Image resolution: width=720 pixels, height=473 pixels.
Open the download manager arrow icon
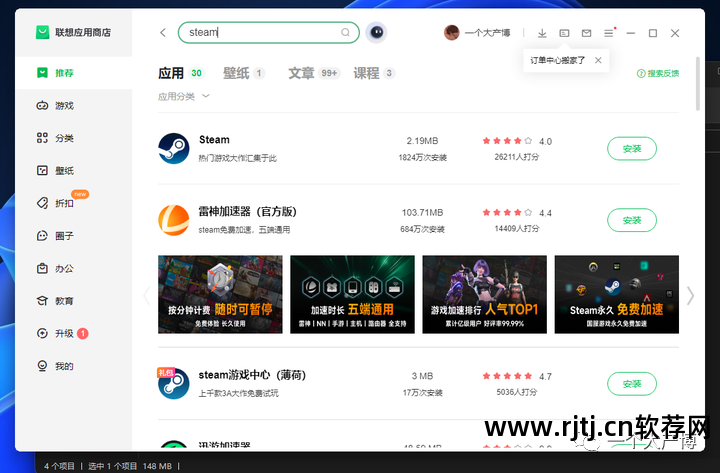(x=542, y=33)
